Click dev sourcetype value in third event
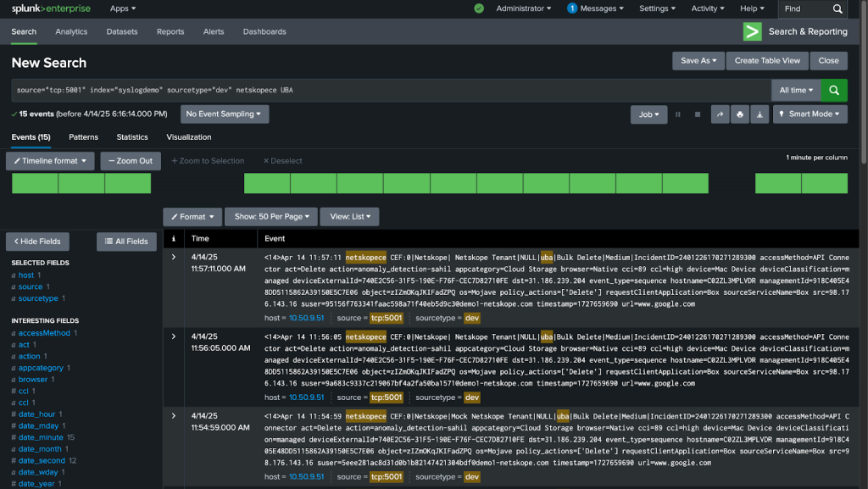The image size is (868, 489). [471, 477]
